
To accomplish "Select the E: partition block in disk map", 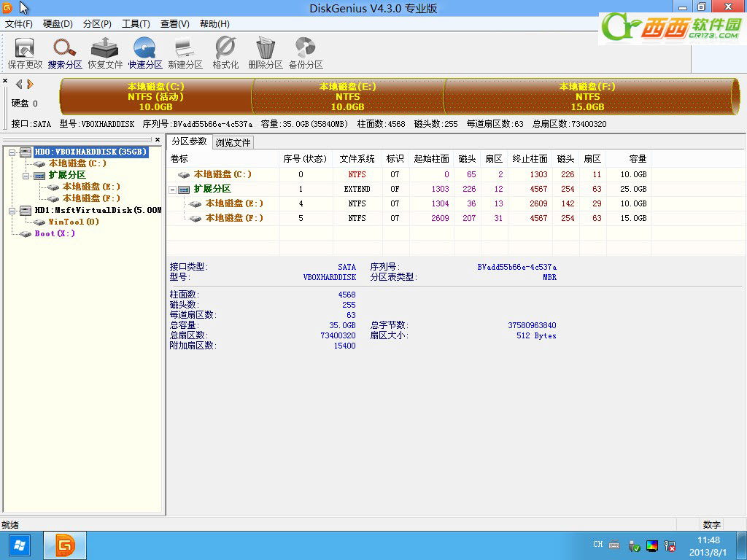I will [348, 97].
